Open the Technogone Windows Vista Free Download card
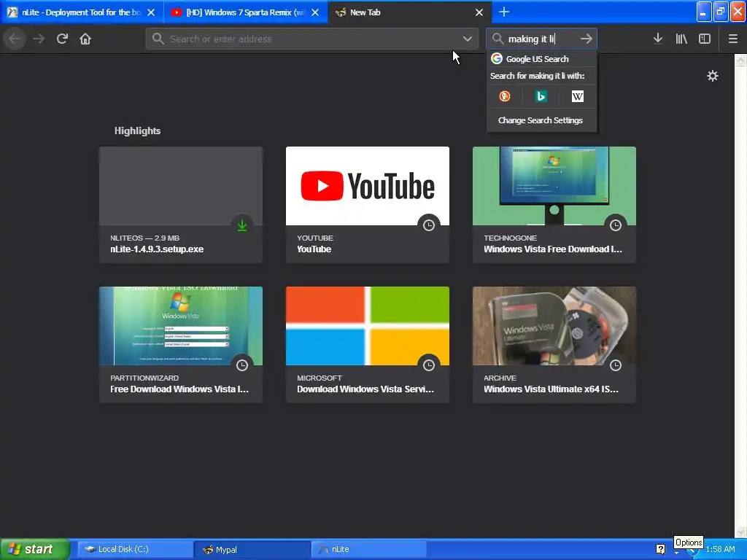747x560 pixels. click(554, 205)
